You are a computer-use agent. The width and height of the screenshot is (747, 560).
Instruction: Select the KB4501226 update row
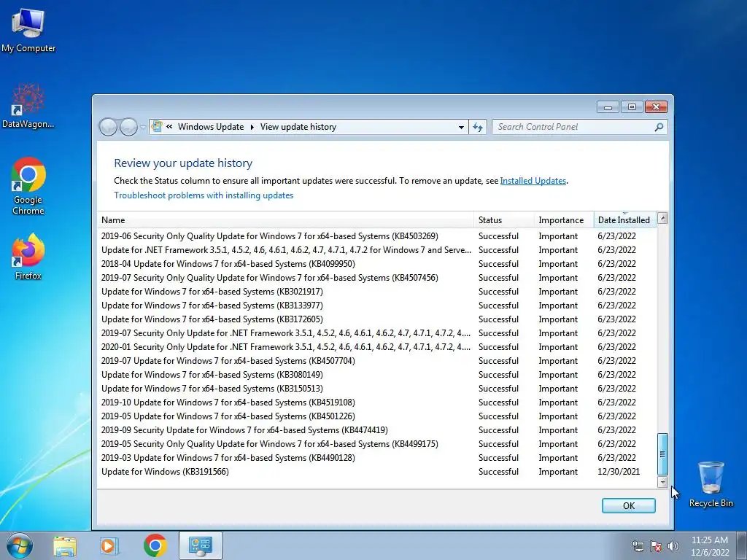pos(376,416)
